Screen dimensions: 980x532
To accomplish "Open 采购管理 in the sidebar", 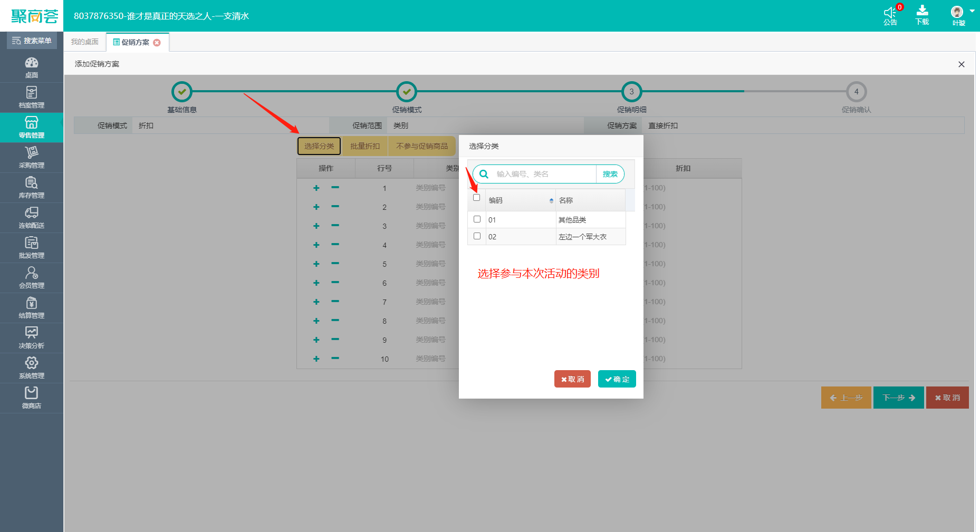I will [32, 158].
